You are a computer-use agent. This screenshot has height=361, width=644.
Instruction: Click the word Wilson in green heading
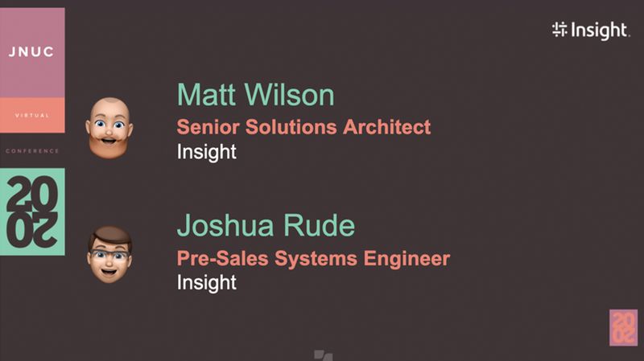(290, 95)
